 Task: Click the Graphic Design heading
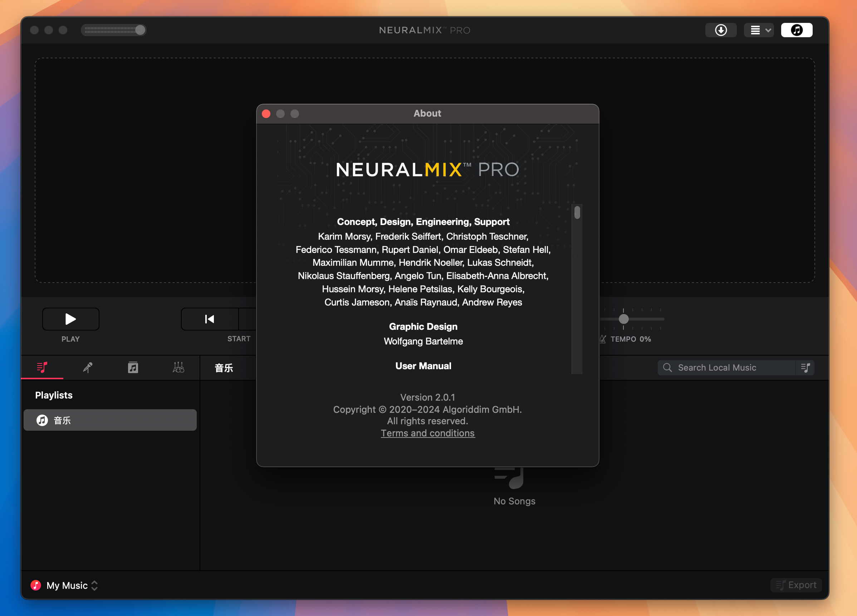(423, 327)
